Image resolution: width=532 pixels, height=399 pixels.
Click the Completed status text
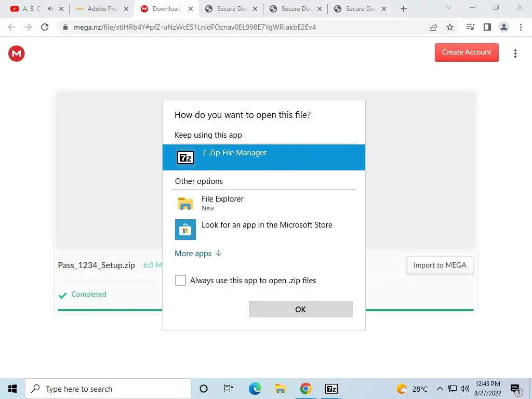(x=88, y=294)
